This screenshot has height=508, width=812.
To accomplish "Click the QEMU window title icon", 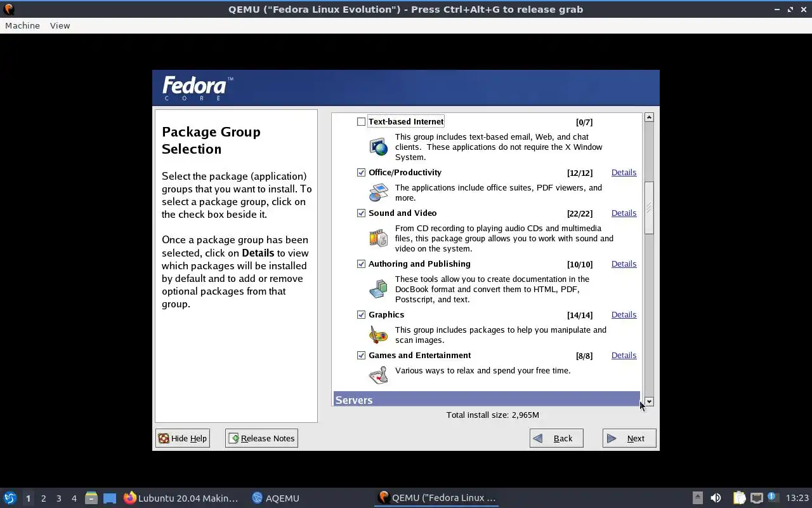I will 9,9.
